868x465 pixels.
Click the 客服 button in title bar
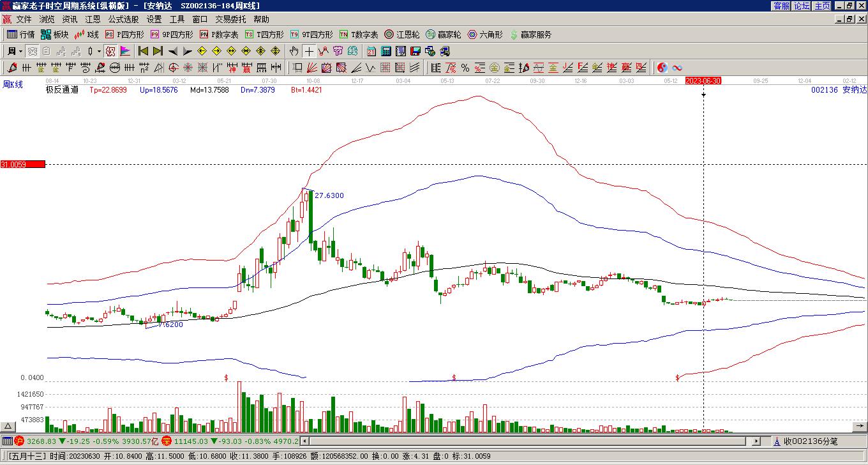(x=781, y=5)
